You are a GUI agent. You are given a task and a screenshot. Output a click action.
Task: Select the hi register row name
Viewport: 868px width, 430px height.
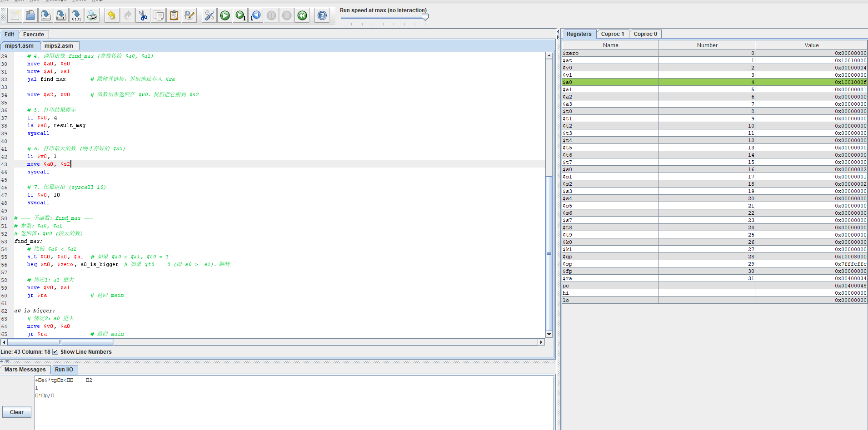pyautogui.click(x=566, y=293)
